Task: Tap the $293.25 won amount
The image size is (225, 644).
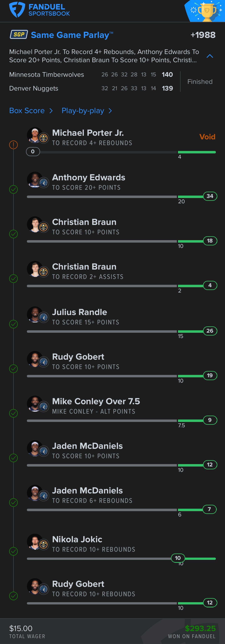Action: 200,628
